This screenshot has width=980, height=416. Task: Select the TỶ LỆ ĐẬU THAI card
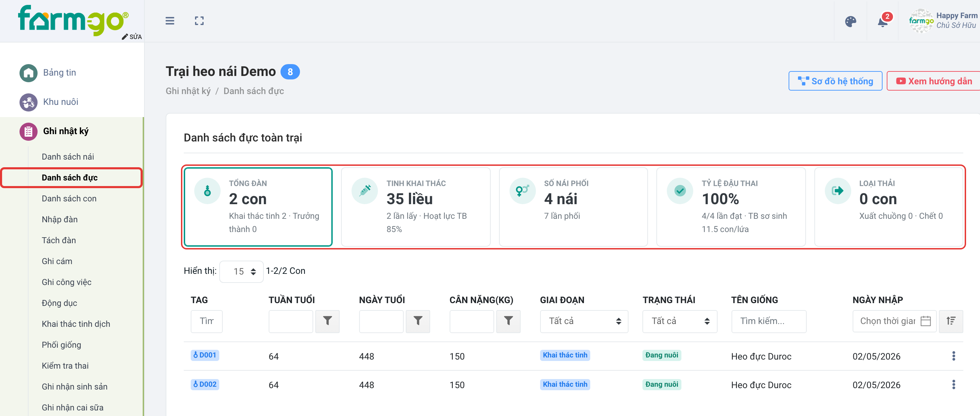[731, 207]
